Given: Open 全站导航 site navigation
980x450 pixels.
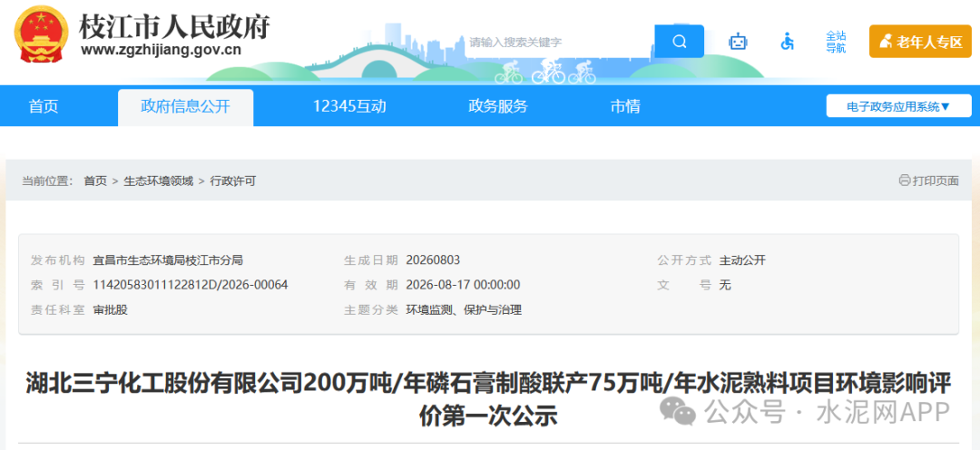Looking at the screenshot, I should click(x=836, y=41).
